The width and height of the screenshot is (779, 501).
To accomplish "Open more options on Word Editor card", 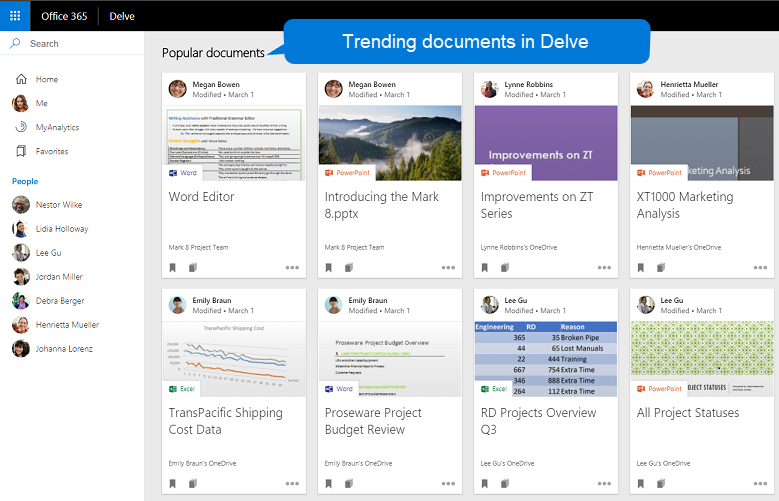I will (292, 267).
